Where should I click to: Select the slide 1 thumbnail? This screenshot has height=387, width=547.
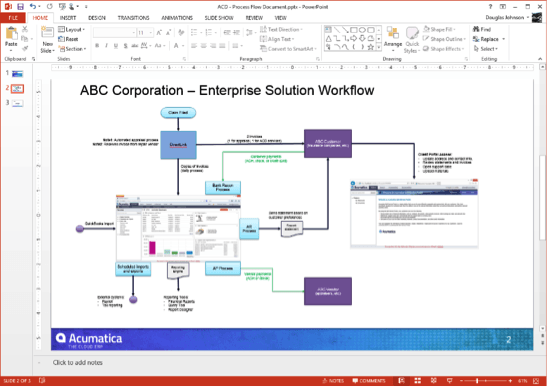pyautogui.click(x=17, y=74)
